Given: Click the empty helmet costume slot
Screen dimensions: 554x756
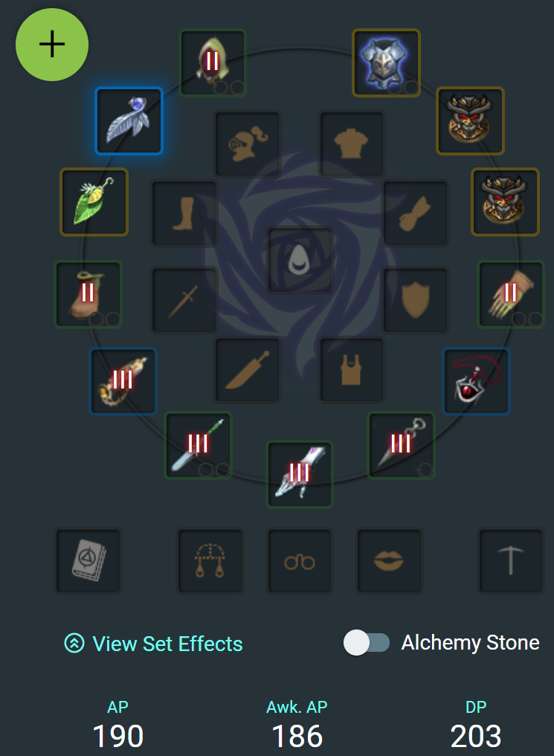Looking at the screenshot, I should click(x=248, y=144).
